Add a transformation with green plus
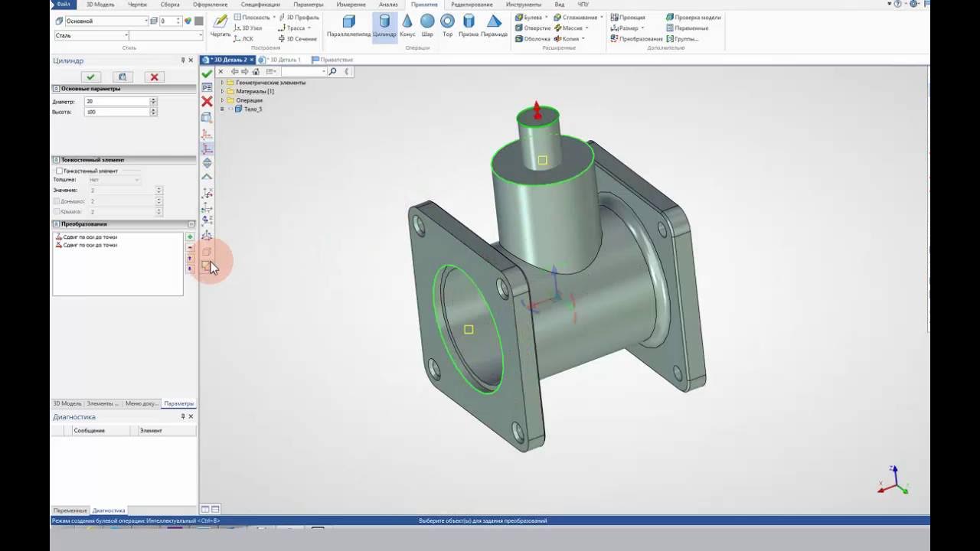Screen dimensions: 980x551 pos(190,236)
